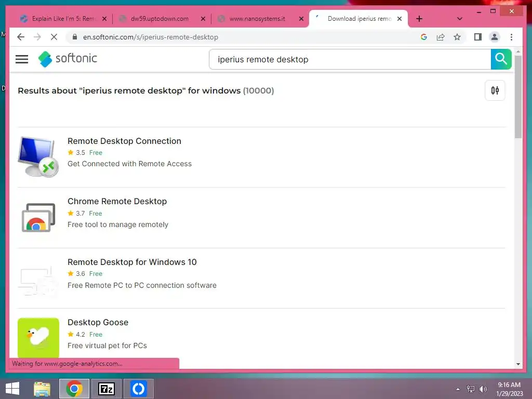
Task: Open the Chrome three-dot menu
Action: [x=511, y=37]
